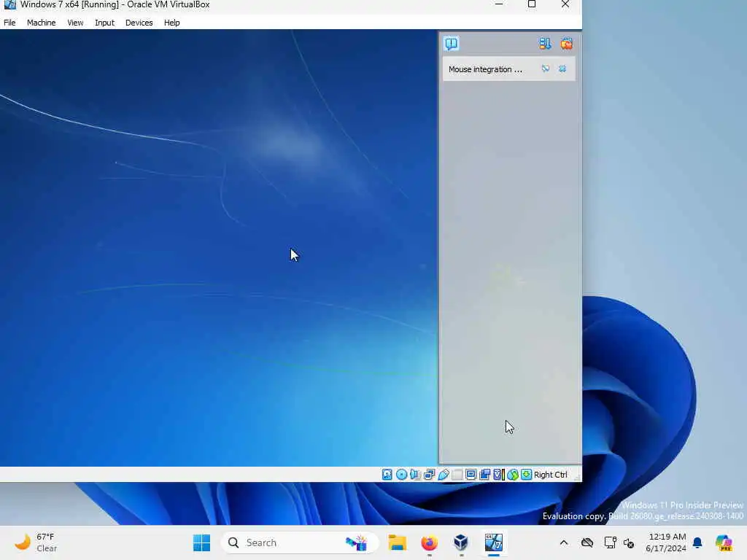Toggle the VirtualBox notification center book icon
This screenshot has width=747, height=560.
(x=451, y=44)
